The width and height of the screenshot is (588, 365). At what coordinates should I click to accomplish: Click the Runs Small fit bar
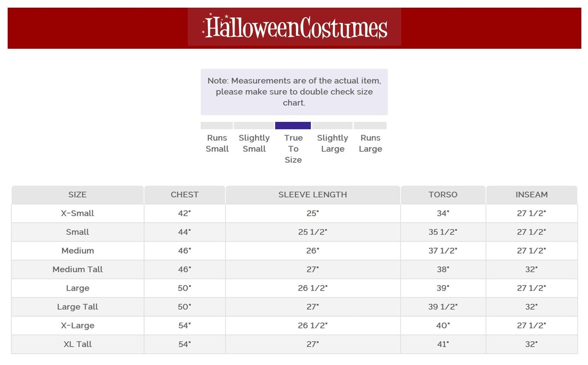click(x=216, y=125)
